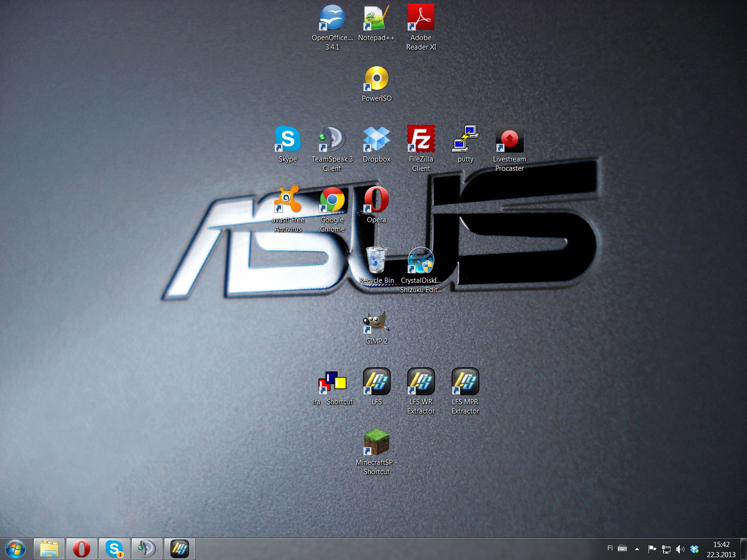The image size is (747, 560).
Task: Open the volume control speaker icon
Action: [680, 549]
